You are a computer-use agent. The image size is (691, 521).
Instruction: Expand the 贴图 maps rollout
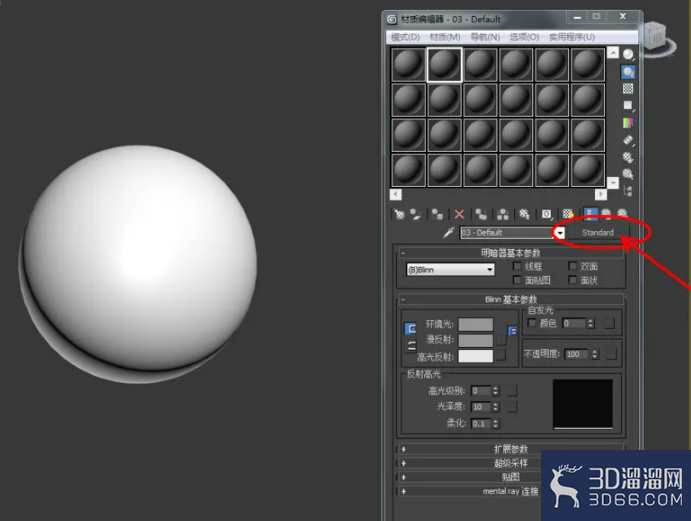coord(511,477)
